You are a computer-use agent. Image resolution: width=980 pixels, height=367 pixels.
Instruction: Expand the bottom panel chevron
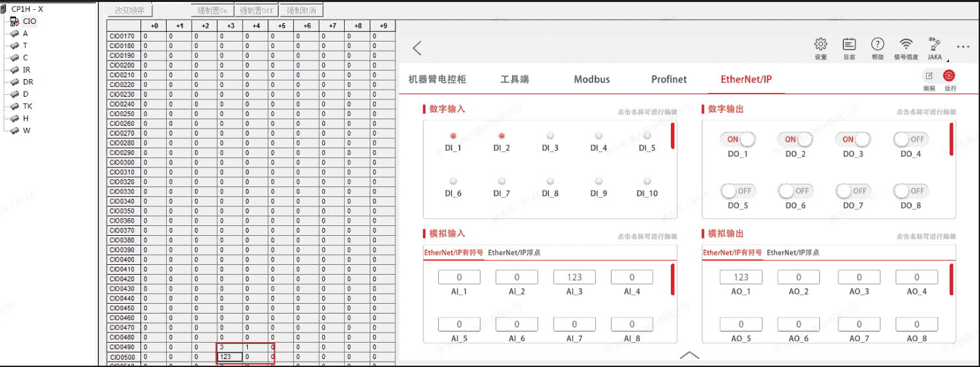pyautogui.click(x=689, y=355)
